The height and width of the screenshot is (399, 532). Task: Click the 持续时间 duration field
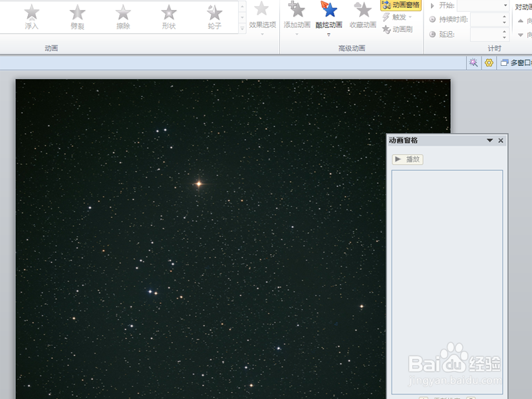pos(487,19)
